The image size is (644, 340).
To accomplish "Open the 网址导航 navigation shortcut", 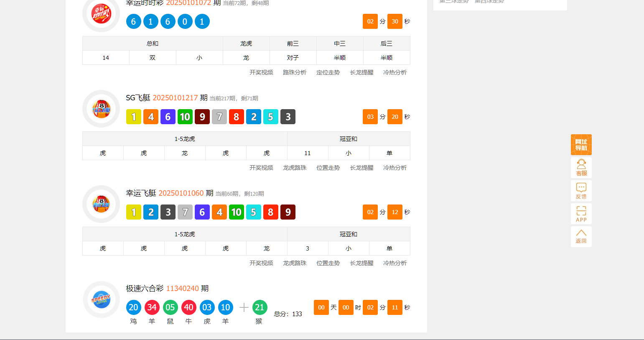I will pos(581,144).
